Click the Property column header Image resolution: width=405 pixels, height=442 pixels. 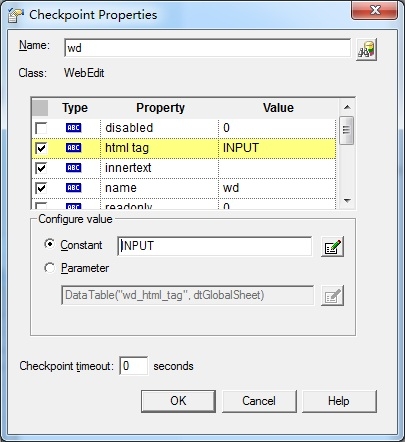(160, 108)
